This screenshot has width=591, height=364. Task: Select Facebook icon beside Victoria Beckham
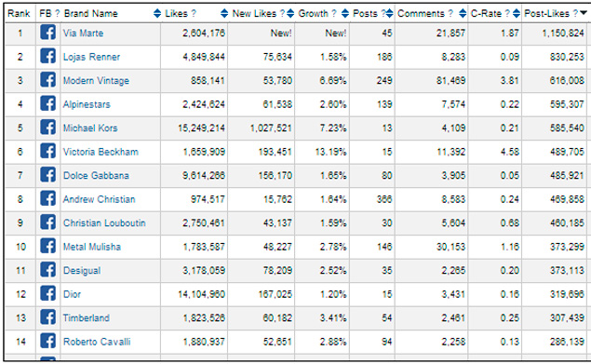[x=47, y=152]
